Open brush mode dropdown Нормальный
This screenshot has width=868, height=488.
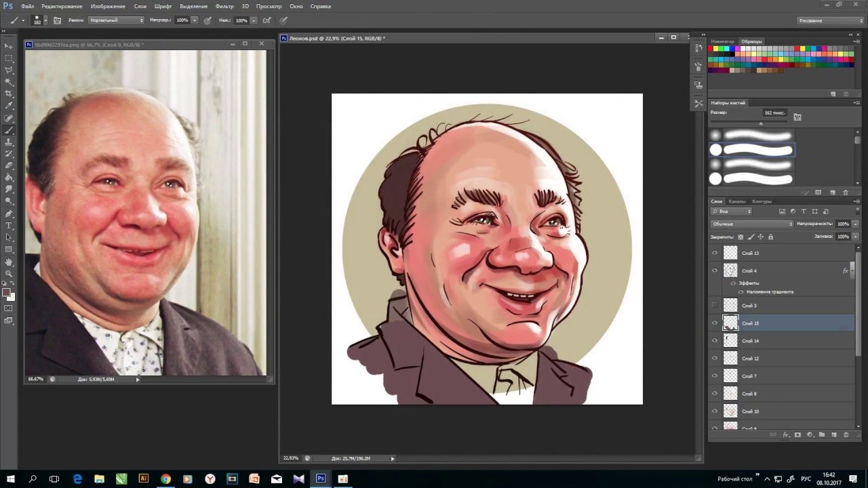pyautogui.click(x=117, y=20)
